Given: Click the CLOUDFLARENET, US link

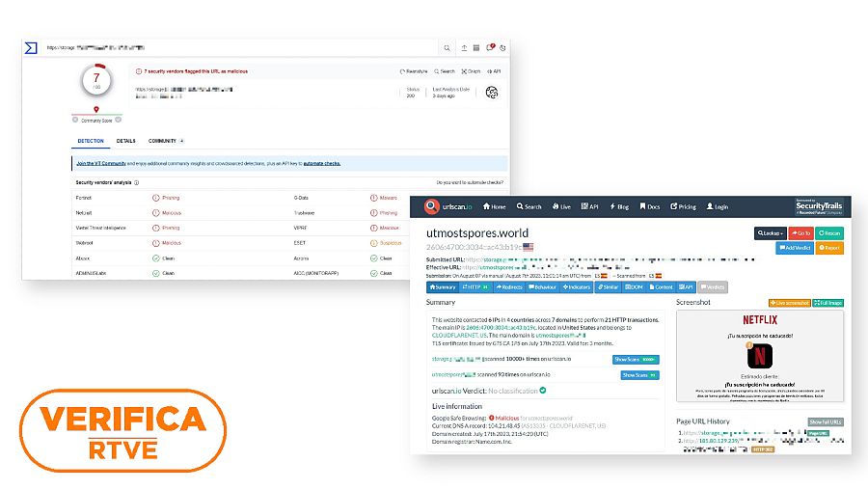Looking at the screenshot, I should [459, 335].
